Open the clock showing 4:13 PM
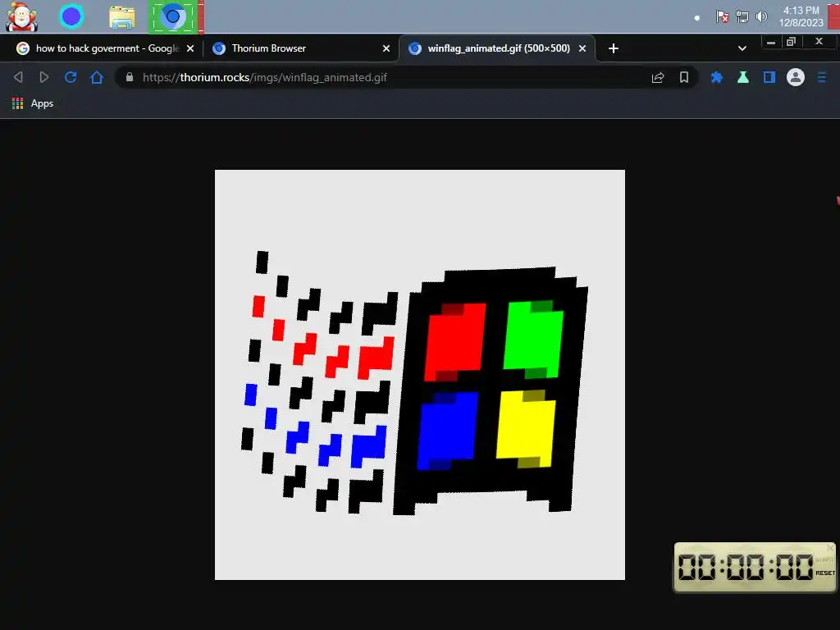 tap(801, 16)
